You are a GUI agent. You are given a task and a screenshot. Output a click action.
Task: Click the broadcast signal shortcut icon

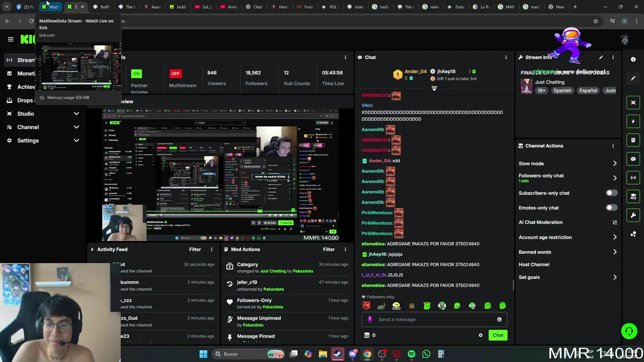click(x=633, y=177)
